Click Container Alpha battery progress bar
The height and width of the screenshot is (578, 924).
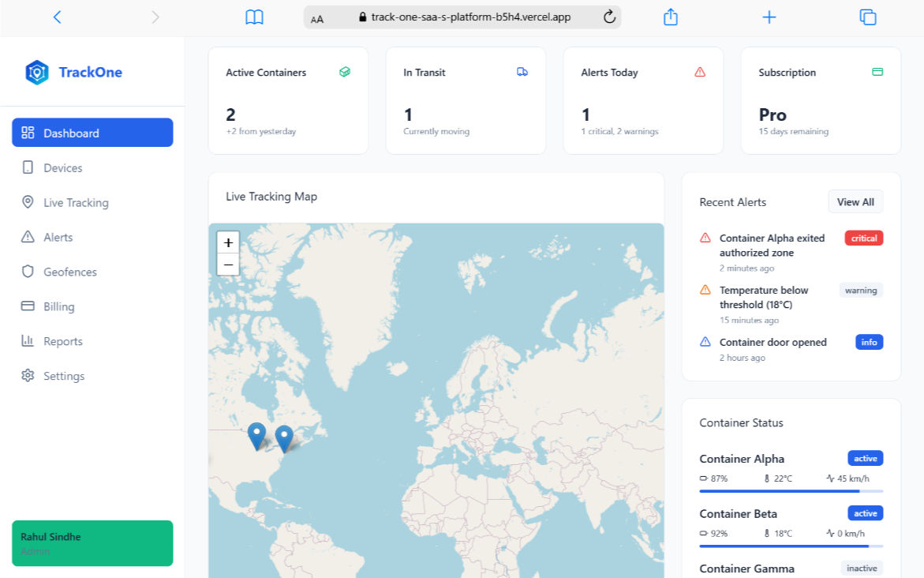pos(791,491)
